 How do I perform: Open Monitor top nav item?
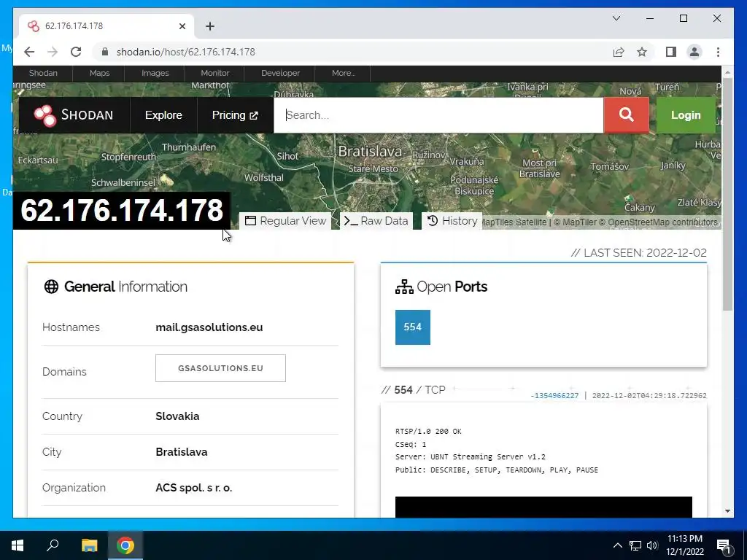(215, 74)
